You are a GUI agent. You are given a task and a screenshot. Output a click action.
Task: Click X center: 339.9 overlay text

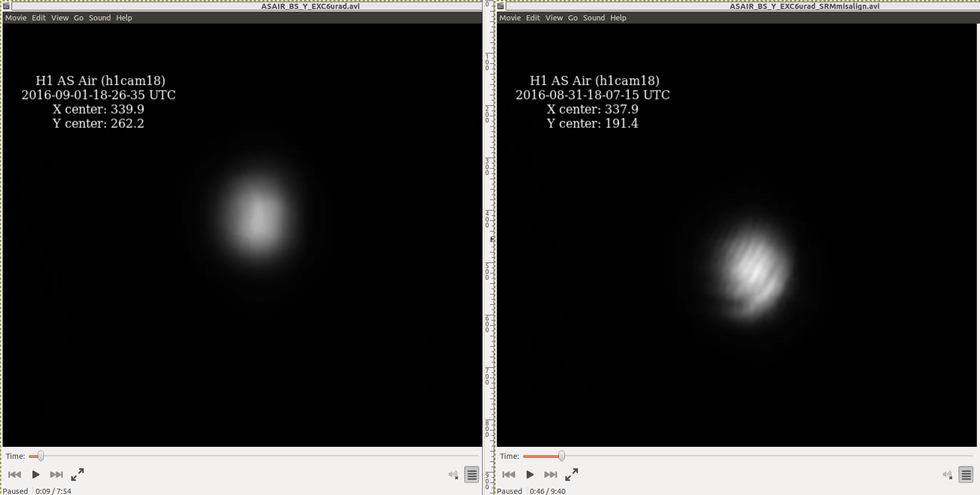point(98,109)
